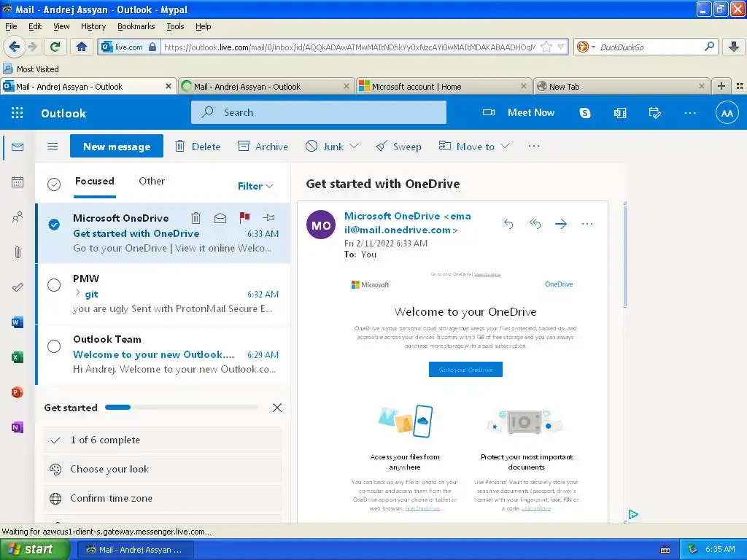Click the Delete toolbar button
Screen dimensions: 747x560
tap(198, 146)
